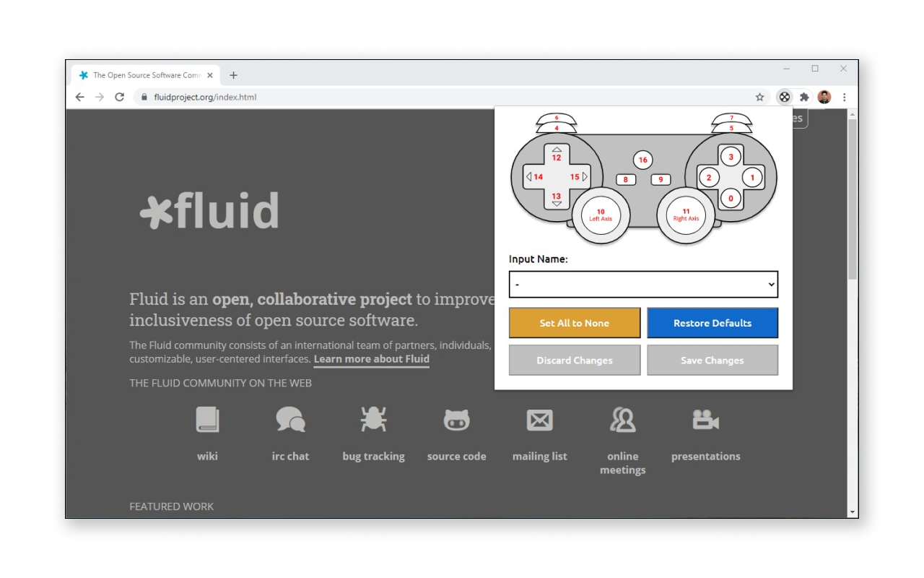Select left bumper button 4
The width and height of the screenshot is (924, 578).
pos(557,128)
